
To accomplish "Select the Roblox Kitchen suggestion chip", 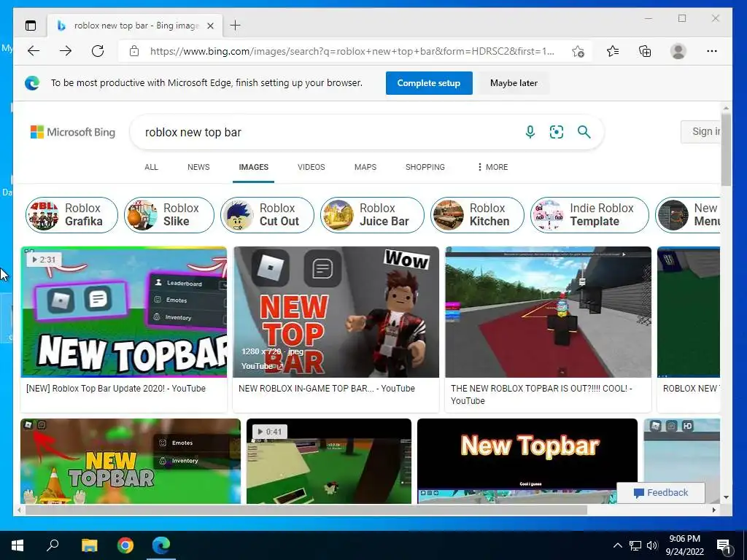I will [477, 215].
